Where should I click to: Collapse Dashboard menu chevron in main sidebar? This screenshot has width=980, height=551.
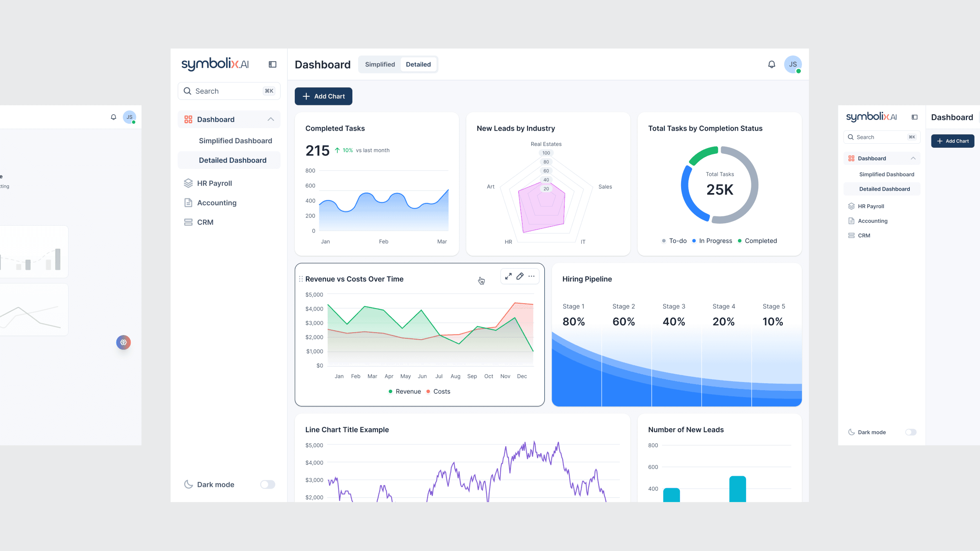coord(271,119)
